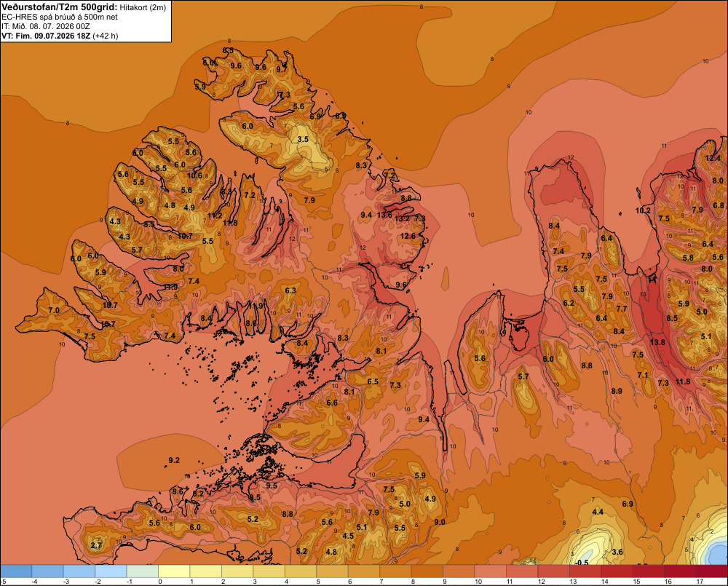The image size is (728, 586).
Task: Pick the legend swatch between 8 and 9
Action: point(427,571)
